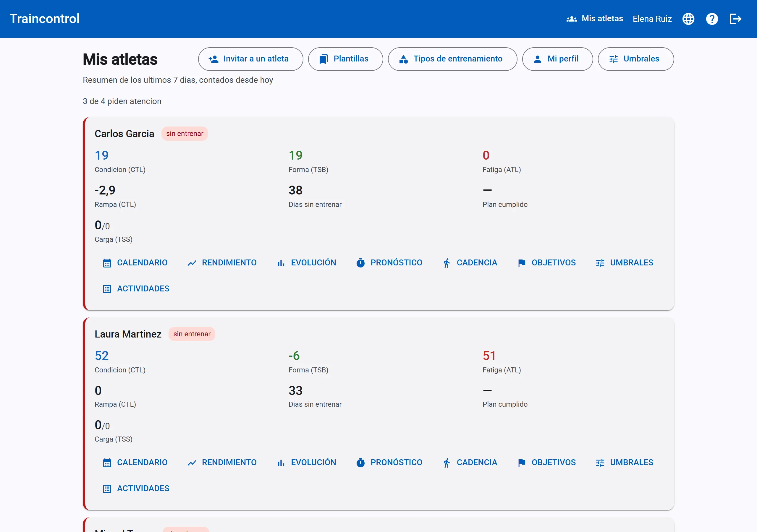
Task: Open Laura Martinez's Evolución
Action: pyautogui.click(x=307, y=463)
